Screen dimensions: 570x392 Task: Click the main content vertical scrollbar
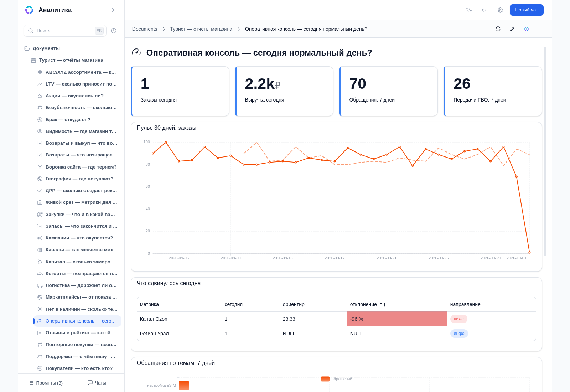[x=545, y=151]
